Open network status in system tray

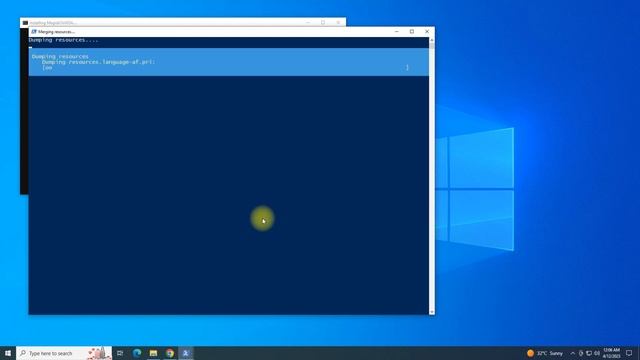tap(589, 353)
